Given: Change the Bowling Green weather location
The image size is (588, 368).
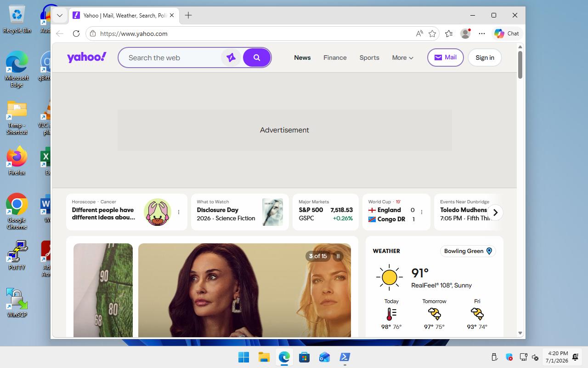Looking at the screenshot, I should (468, 251).
